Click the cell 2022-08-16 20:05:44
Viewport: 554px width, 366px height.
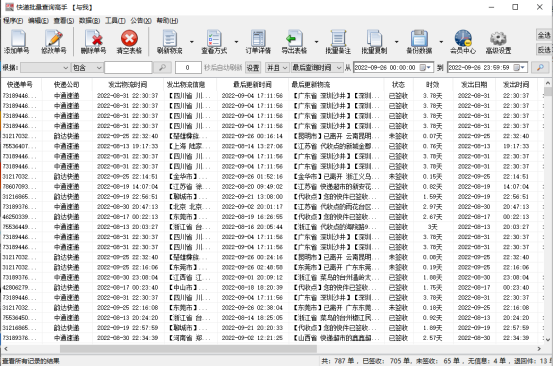click(252, 227)
